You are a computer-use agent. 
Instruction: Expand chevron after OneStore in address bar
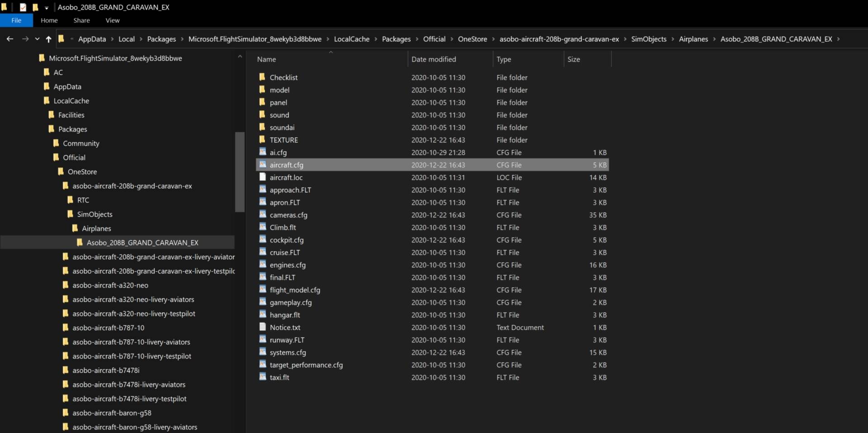pos(493,39)
